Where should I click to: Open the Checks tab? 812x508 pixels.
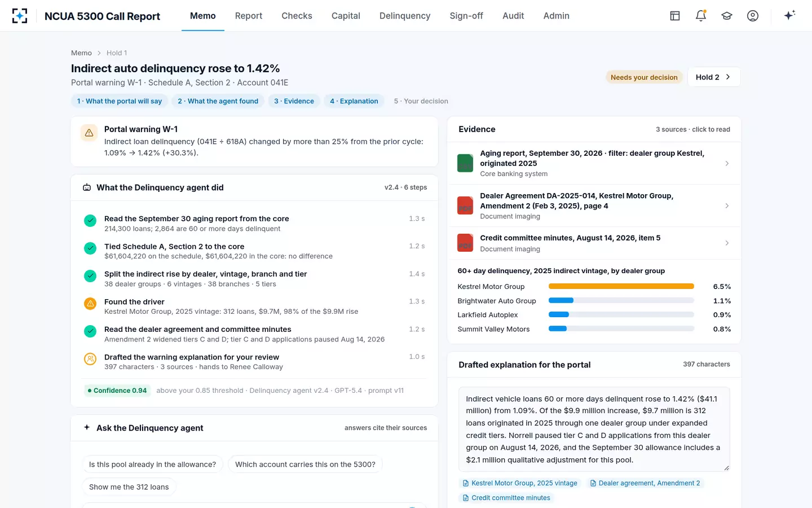pyautogui.click(x=297, y=16)
